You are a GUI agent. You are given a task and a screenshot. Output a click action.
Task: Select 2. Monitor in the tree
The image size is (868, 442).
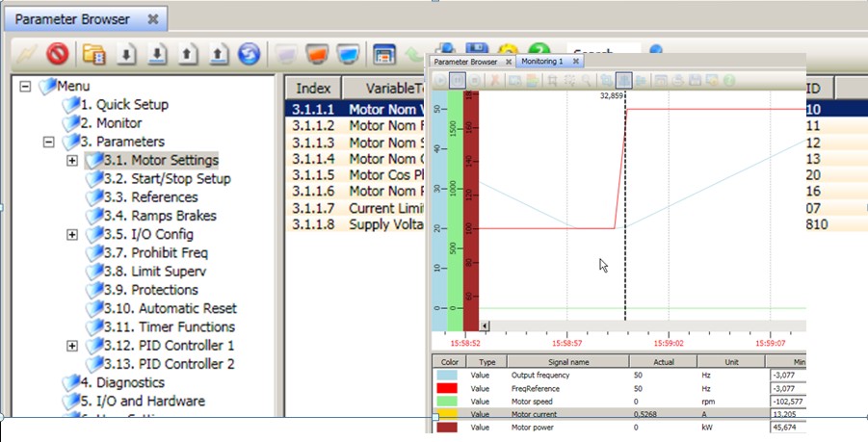(111, 123)
